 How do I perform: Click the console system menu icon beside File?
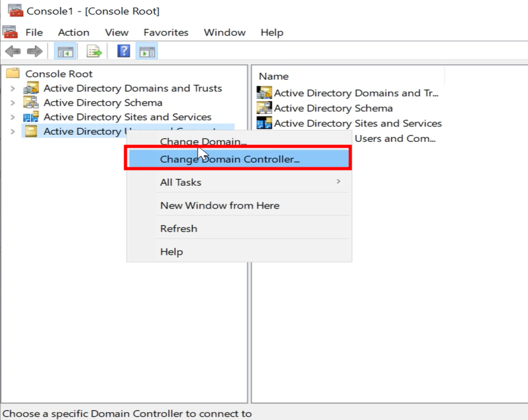(10, 32)
